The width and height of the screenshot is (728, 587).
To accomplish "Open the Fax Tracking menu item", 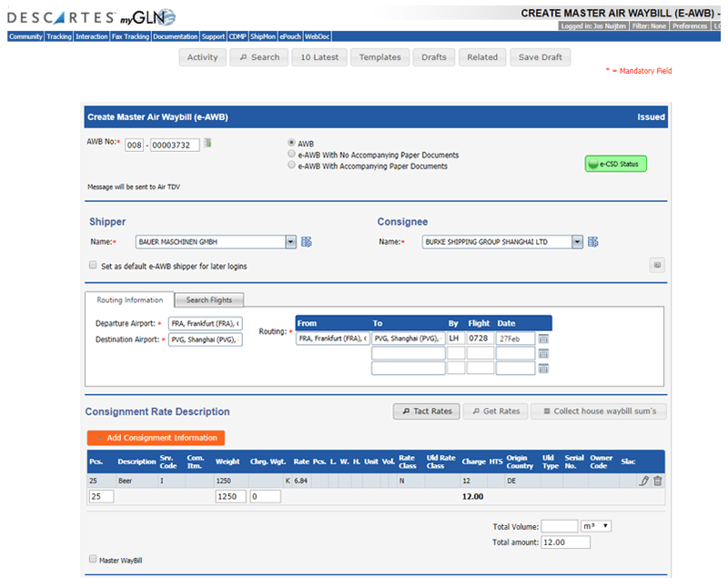I will click(130, 37).
